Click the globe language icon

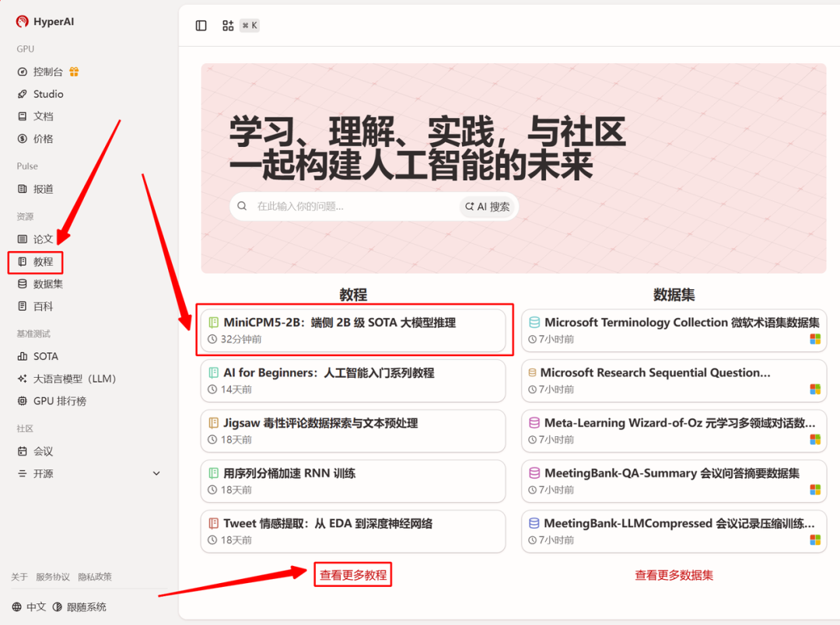[x=16, y=607]
